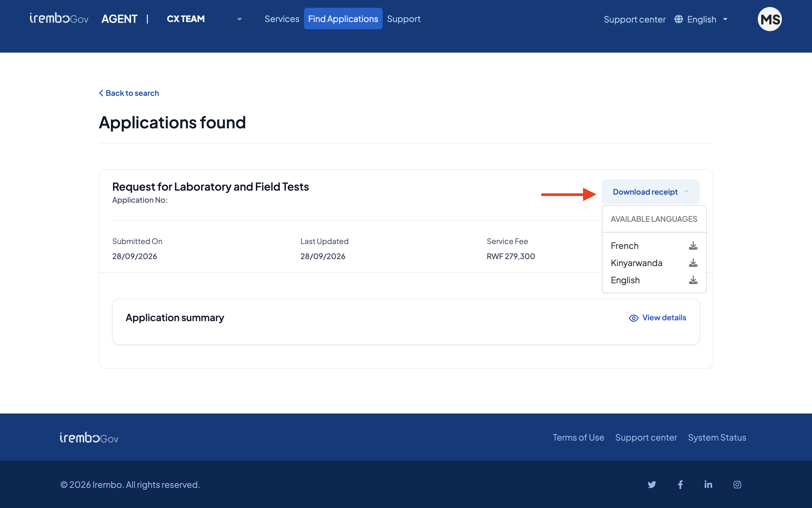Open Irembo's Facebook page in the footer
This screenshot has width=812, height=508.
click(680, 484)
